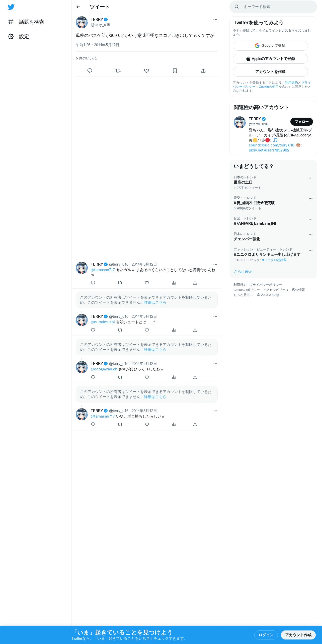Go back using the left arrow
This screenshot has width=322, height=644.
[78, 7]
